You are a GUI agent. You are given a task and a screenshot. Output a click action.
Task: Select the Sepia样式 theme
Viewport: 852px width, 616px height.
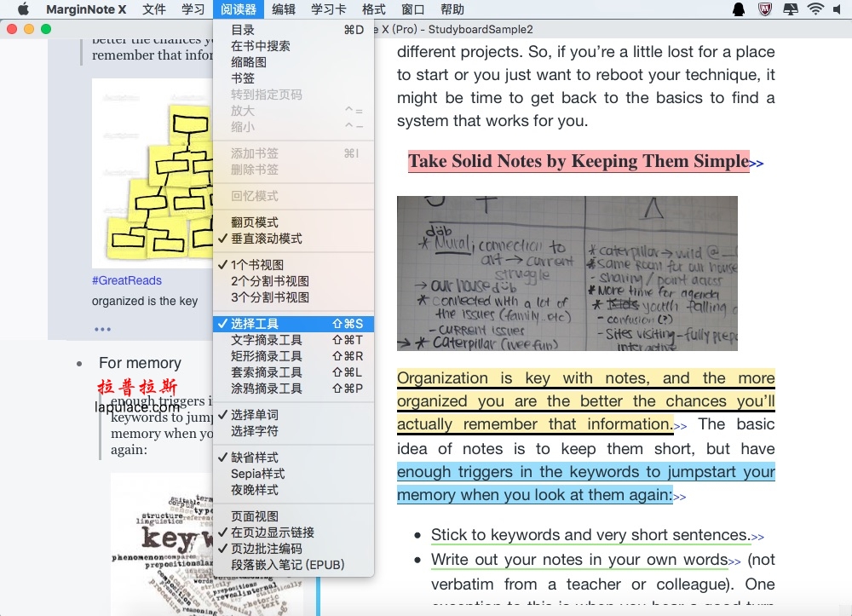[257, 474]
